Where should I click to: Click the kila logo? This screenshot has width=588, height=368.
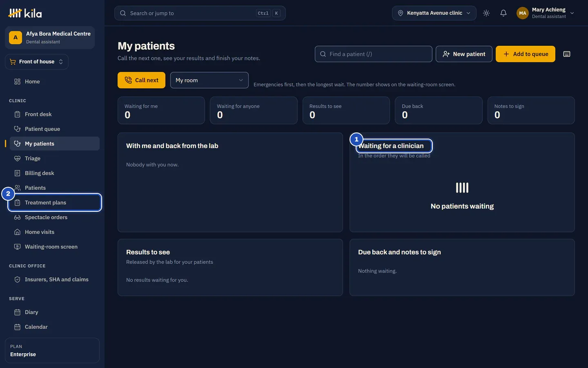pos(25,13)
